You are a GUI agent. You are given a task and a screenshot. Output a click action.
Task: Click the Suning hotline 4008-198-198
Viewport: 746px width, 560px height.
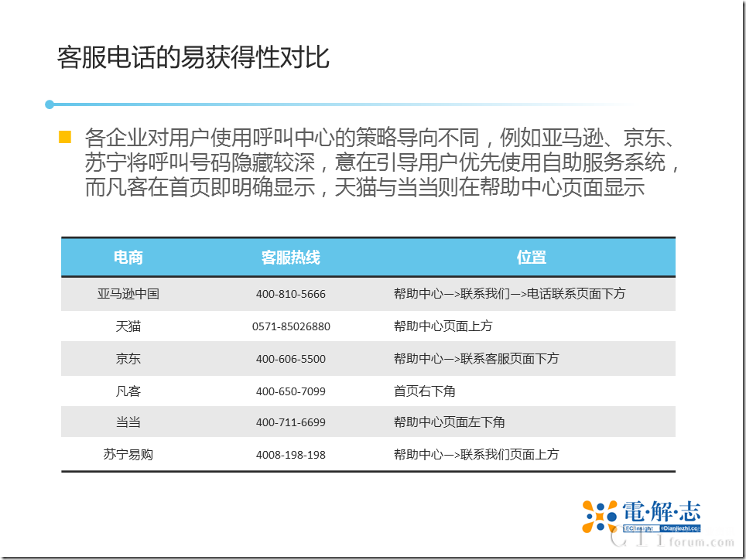291,455
